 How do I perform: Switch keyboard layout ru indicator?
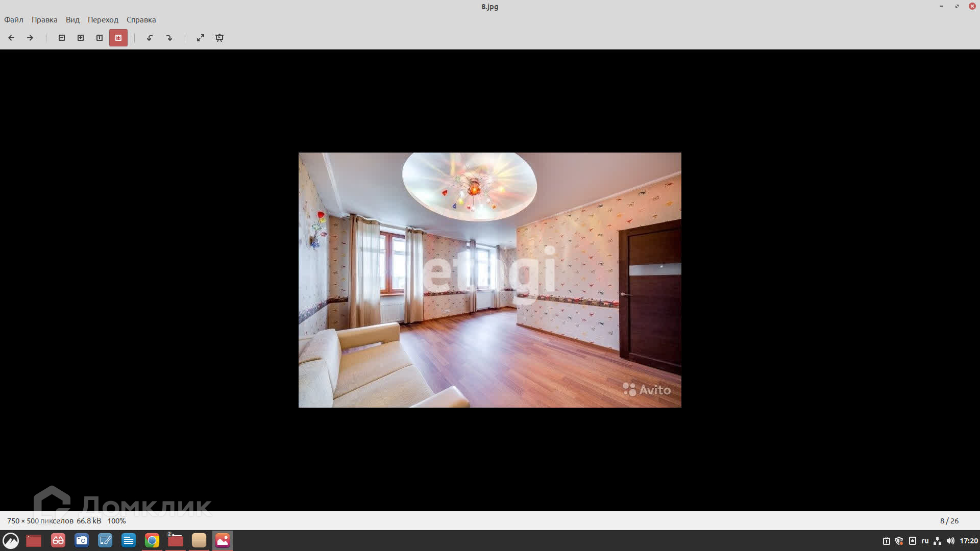click(925, 541)
